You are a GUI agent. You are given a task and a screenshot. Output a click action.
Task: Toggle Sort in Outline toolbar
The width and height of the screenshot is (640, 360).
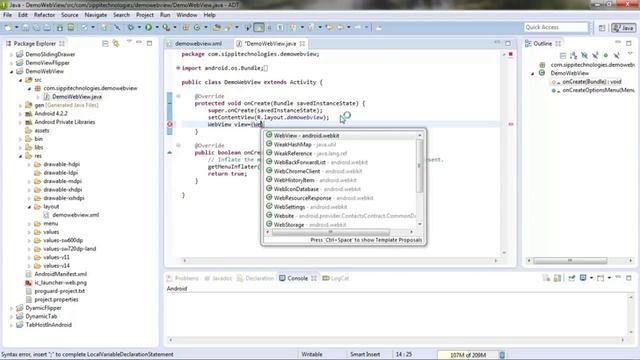point(573,55)
